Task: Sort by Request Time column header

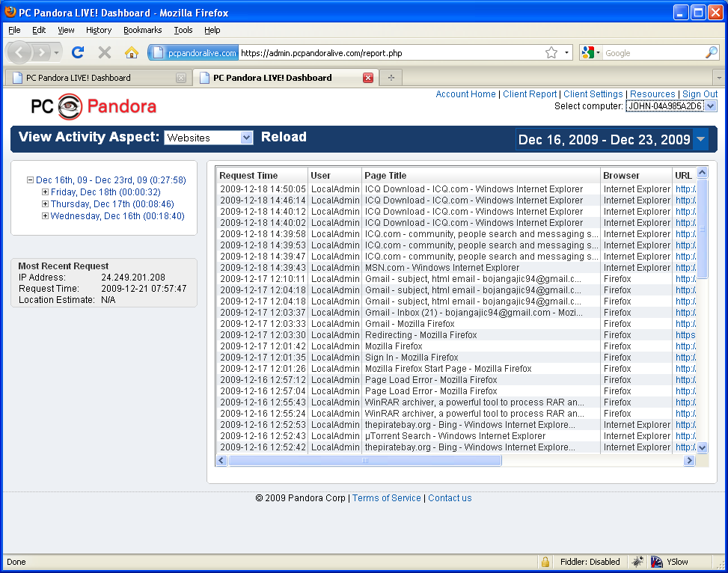Action: (263, 176)
